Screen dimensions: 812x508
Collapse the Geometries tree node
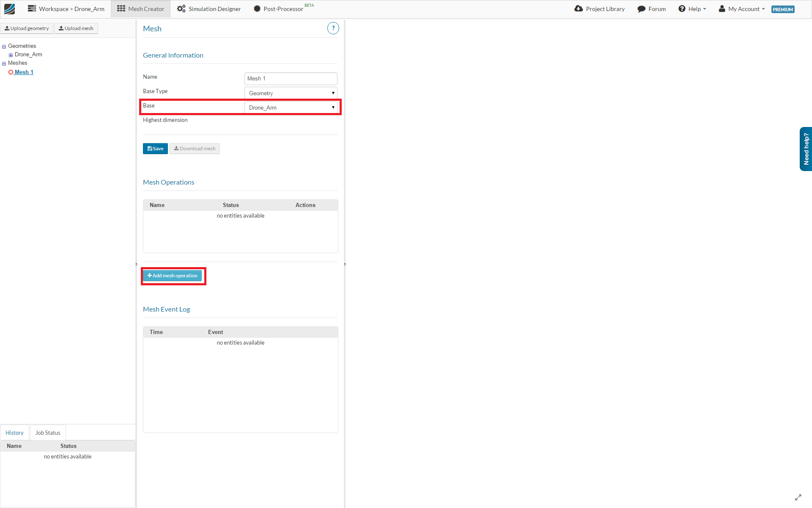4,47
